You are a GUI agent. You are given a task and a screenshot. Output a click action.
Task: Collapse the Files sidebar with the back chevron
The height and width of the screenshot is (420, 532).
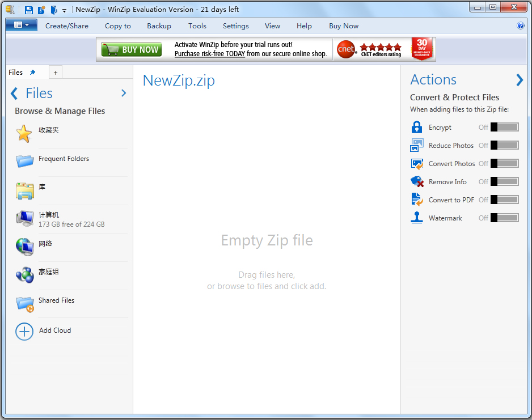click(x=14, y=93)
